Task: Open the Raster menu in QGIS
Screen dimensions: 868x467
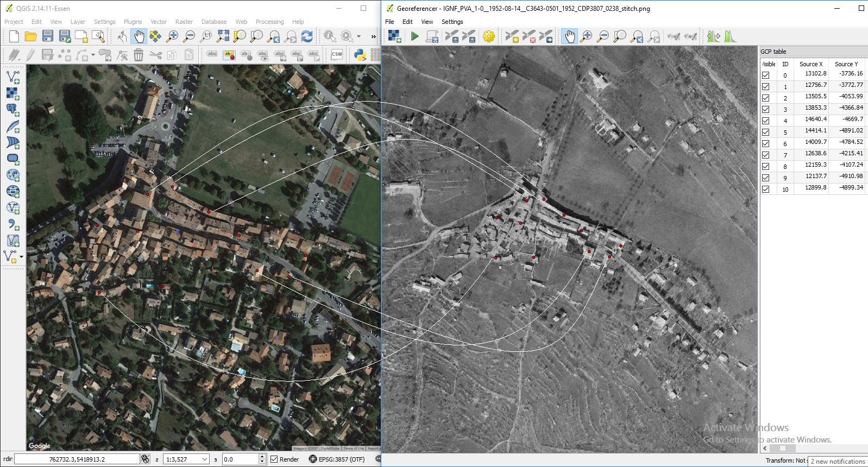Action: coord(184,22)
